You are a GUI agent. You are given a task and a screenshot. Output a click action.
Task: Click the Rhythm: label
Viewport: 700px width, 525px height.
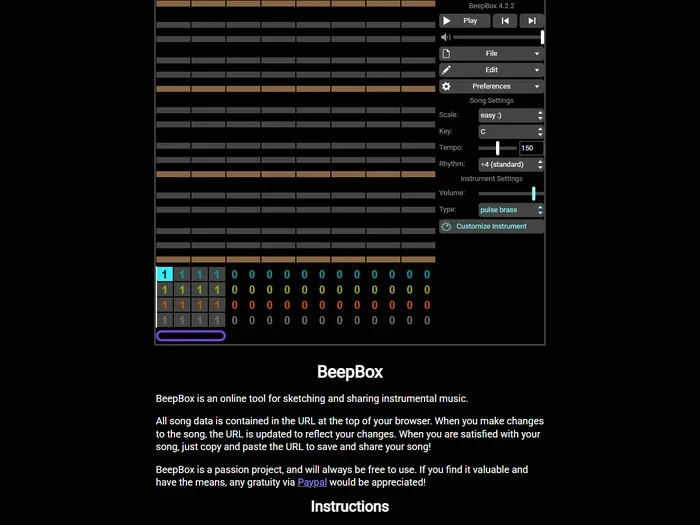pos(452,164)
